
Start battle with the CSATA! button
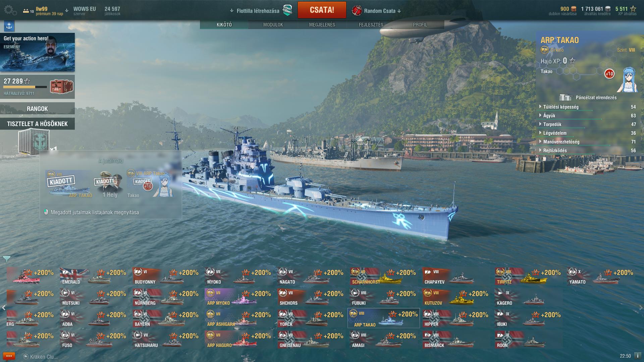[322, 10]
